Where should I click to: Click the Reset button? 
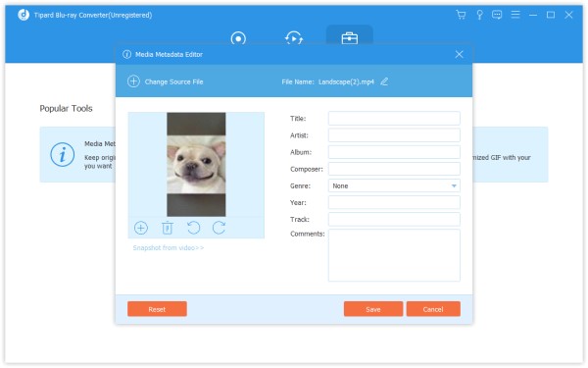(157, 309)
